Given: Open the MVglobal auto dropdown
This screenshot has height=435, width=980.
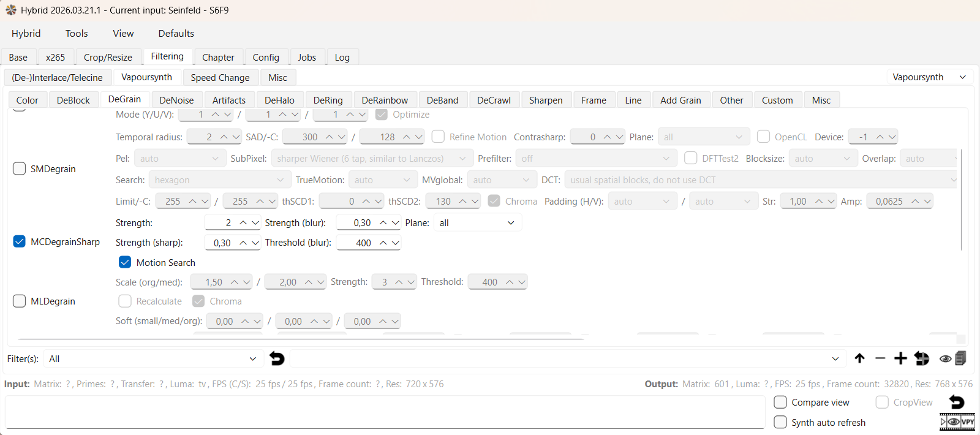Looking at the screenshot, I should tap(502, 180).
